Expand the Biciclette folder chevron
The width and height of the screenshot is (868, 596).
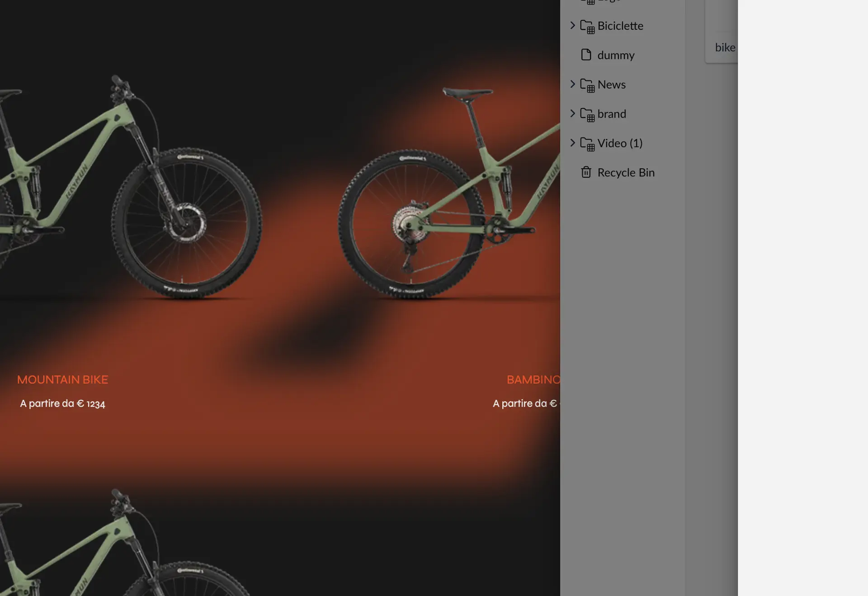(572, 25)
